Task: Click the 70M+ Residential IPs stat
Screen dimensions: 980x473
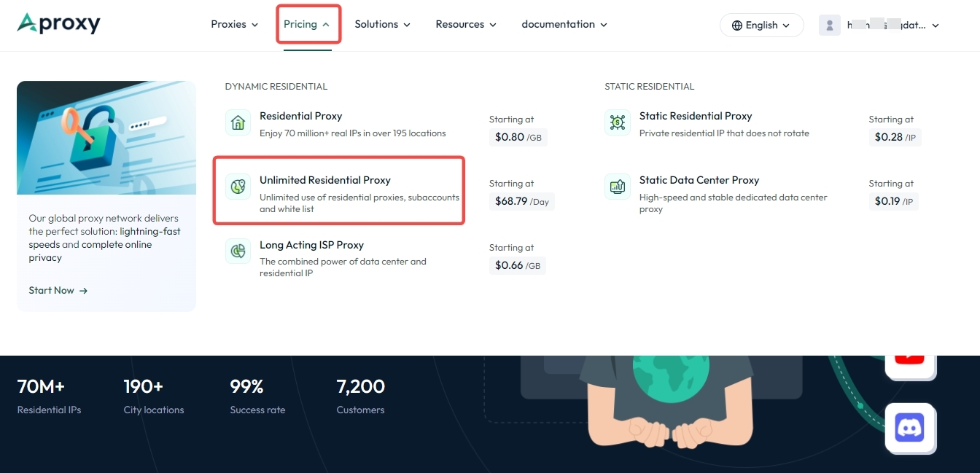Action: pyautogui.click(x=49, y=396)
